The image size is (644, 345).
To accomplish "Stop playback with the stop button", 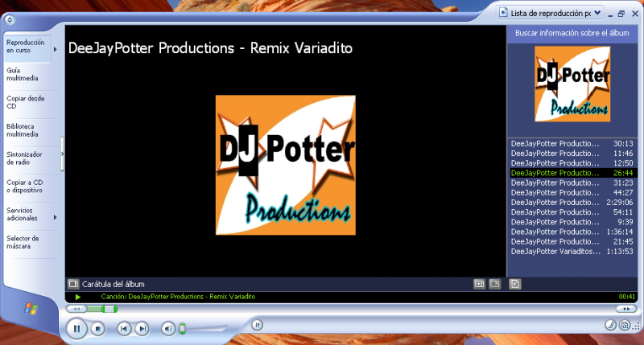I will 97,329.
